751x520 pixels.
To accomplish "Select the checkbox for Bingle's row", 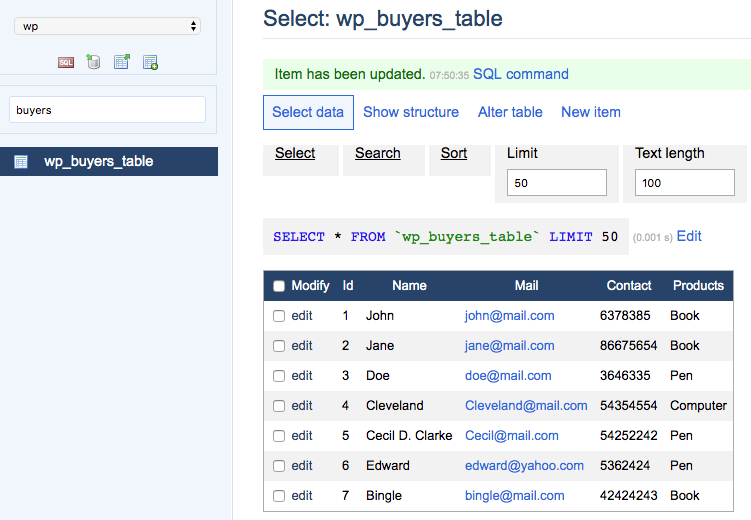I will point(279,496).
